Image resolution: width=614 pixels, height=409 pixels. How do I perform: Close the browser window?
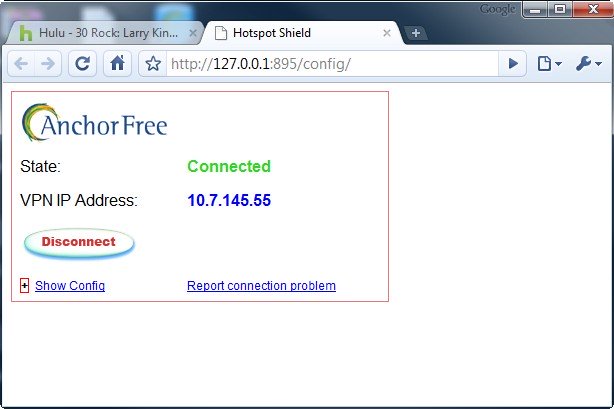pos(593,9)
